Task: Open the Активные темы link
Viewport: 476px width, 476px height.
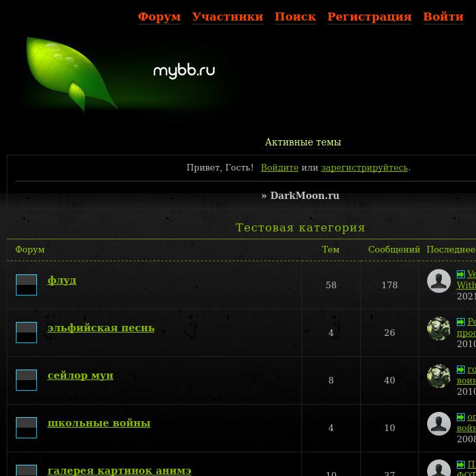Action: 303,142
